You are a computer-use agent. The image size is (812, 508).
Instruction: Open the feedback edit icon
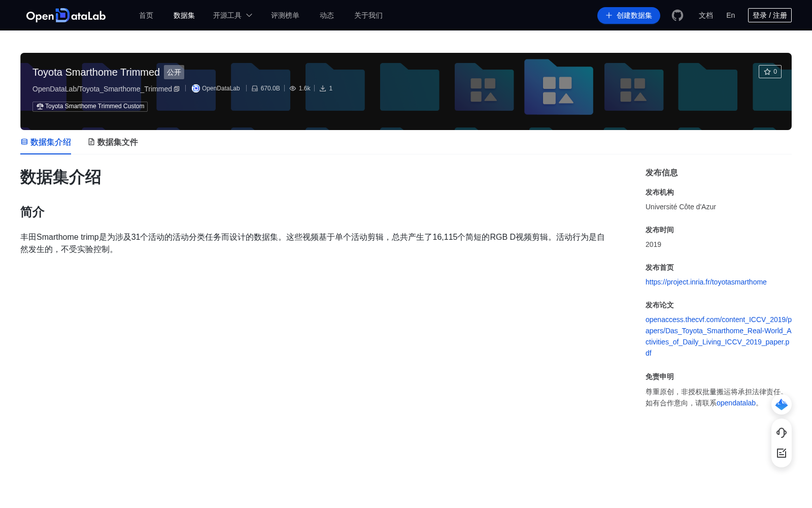coord(782,453)
